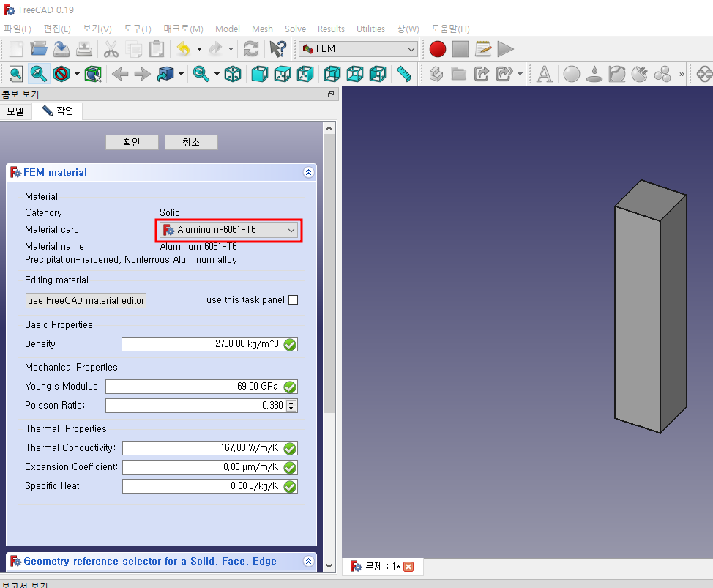Fit selection in view
The image size is (713, 588).
(x=39, y=74)
